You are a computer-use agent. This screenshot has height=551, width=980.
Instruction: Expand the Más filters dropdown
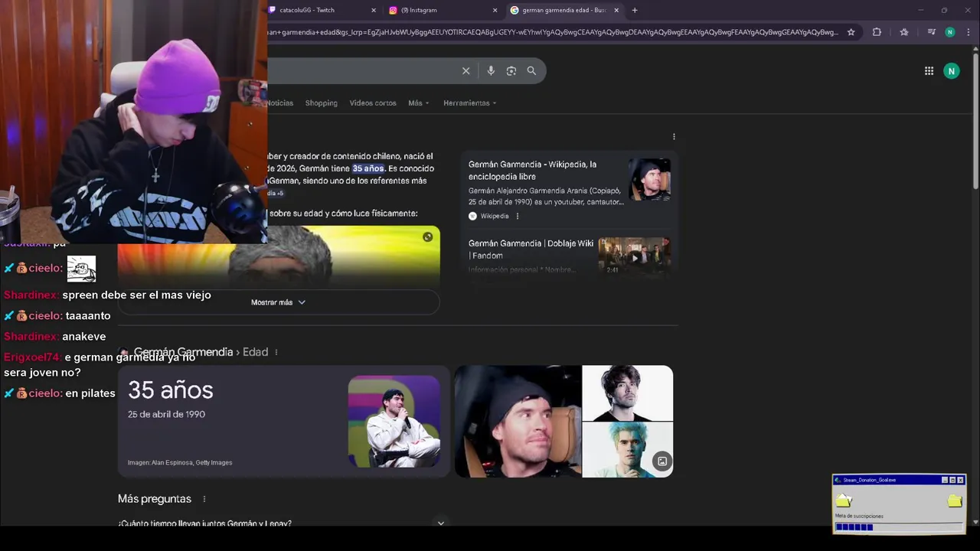[x=419, y=103]
